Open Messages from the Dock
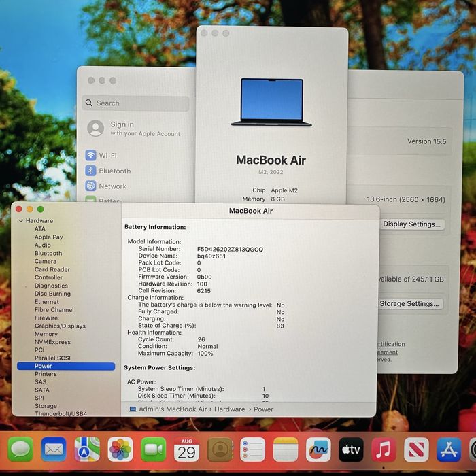 pyautogui.click(x=20, y=449)
